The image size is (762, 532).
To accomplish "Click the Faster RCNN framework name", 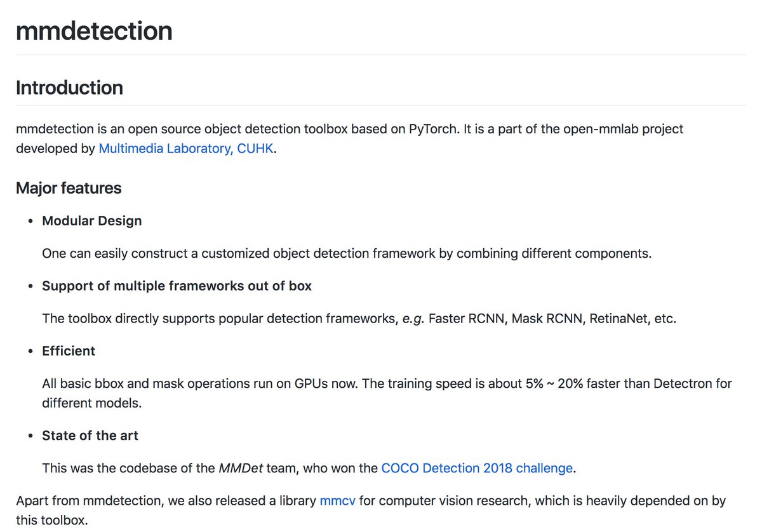I will (466, 319).
